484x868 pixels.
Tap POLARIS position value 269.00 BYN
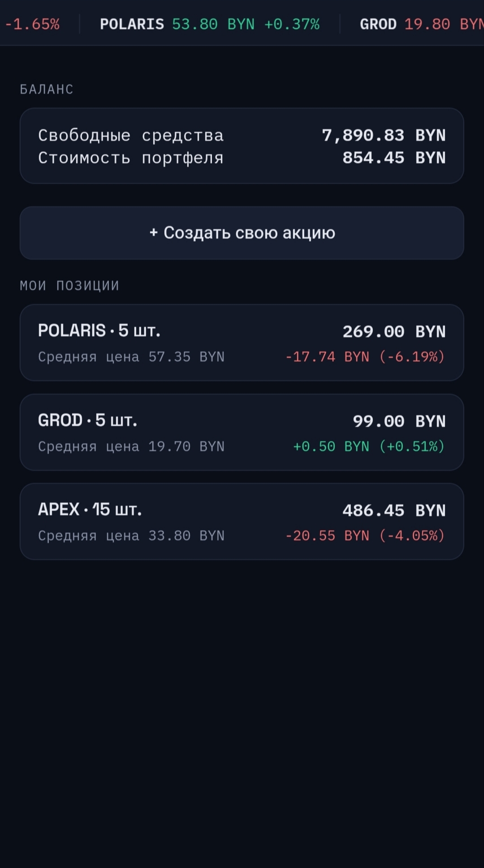coord(394,331)
